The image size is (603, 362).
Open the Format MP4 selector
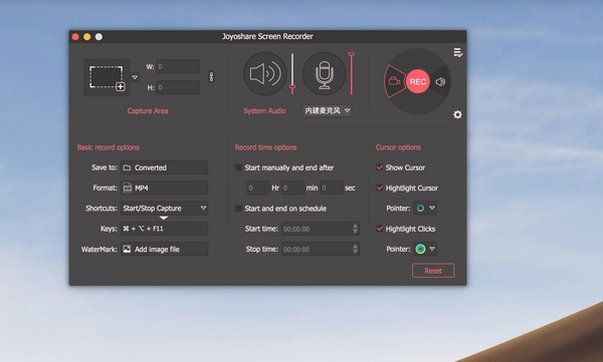tap(164, 188)
